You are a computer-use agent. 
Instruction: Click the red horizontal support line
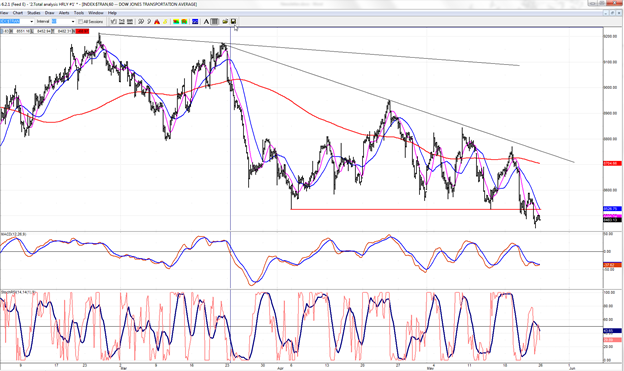pyautogui.click(x=415, y=209)
